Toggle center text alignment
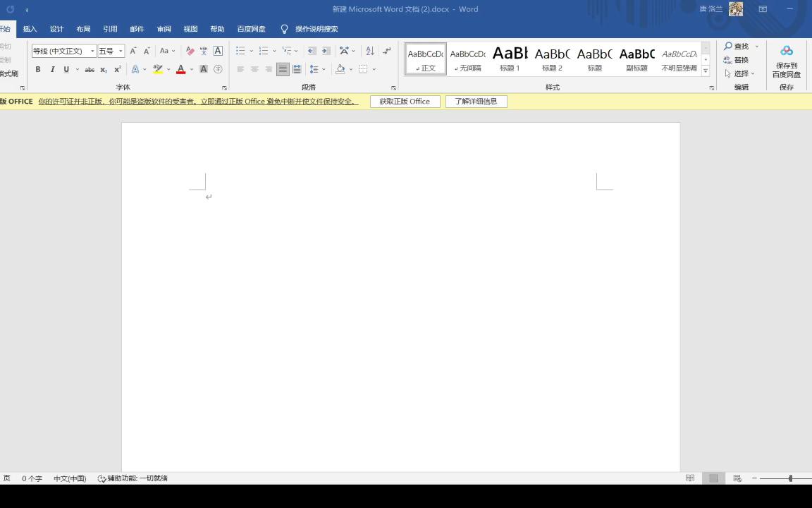Screen dimensions: 812x508 (255, 68)
